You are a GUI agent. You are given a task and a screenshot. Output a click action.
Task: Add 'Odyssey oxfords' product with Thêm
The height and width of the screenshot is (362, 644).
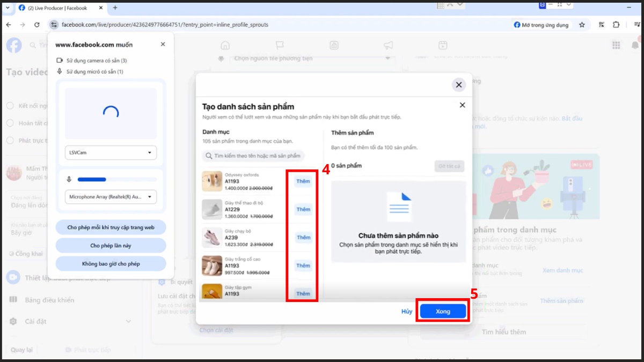302,181
